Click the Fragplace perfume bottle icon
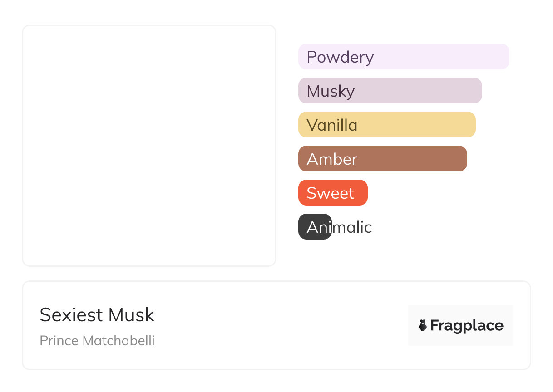Image resolution: width=553 pixels, height=392 pixels. pyautogui.click(x=423, y=325)
